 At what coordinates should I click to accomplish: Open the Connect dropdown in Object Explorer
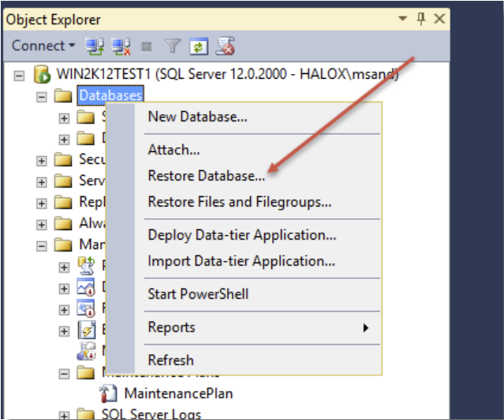(x=43, y=46)
